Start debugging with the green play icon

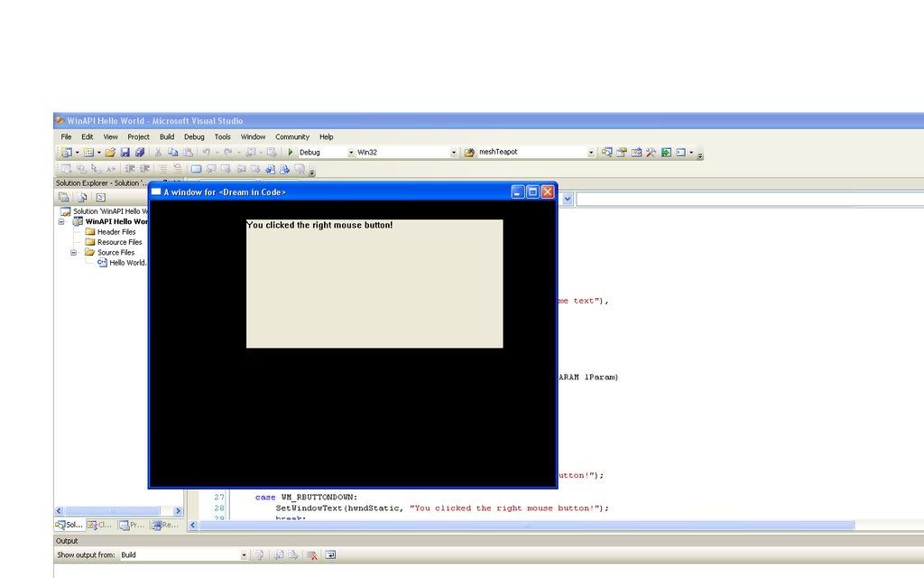[x=290, y=152]
